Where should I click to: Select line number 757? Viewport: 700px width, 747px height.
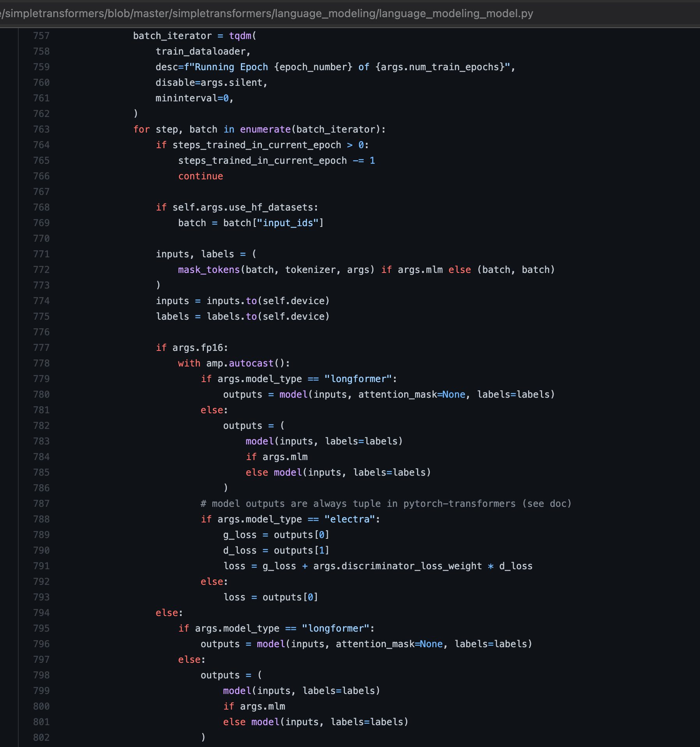(x=41, y=35)
